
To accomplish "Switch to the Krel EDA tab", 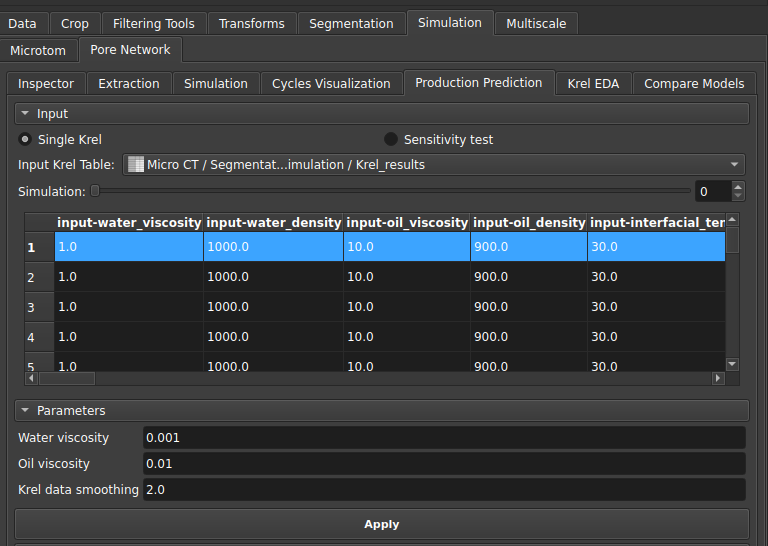I will (x=593, y=84).
